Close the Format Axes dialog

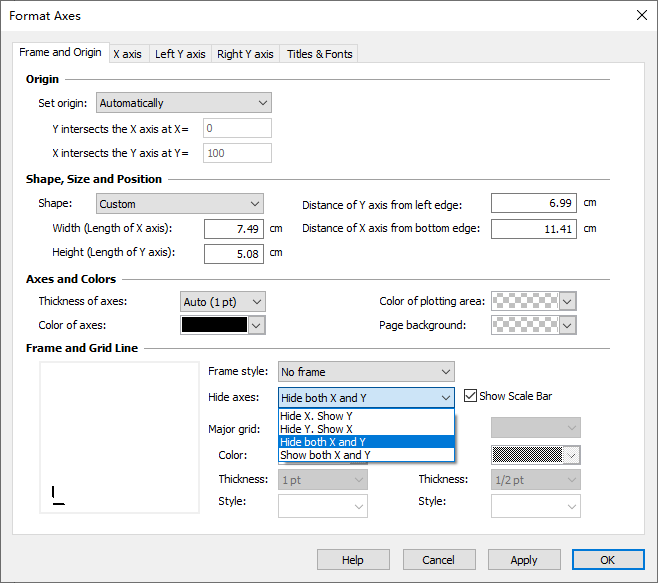(x=640, y=15)
